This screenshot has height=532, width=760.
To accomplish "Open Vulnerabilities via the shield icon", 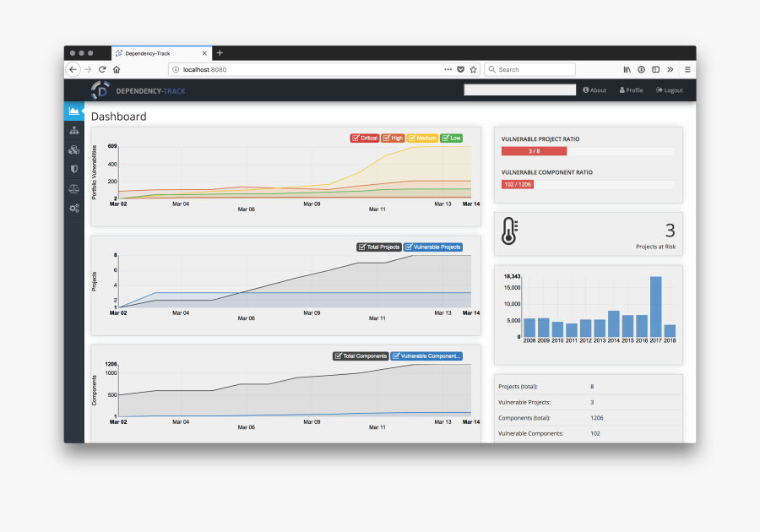I will coord(73,169).
